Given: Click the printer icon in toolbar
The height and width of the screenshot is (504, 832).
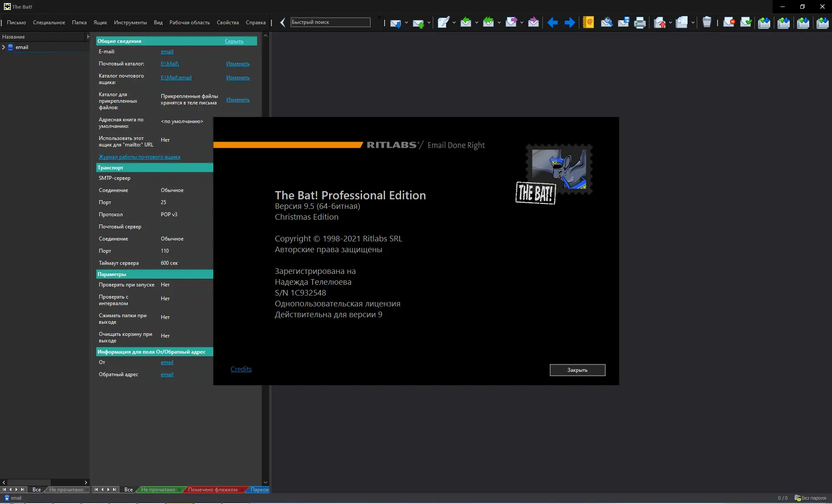Looking at the screenshot, I should [x=640, y=23].
